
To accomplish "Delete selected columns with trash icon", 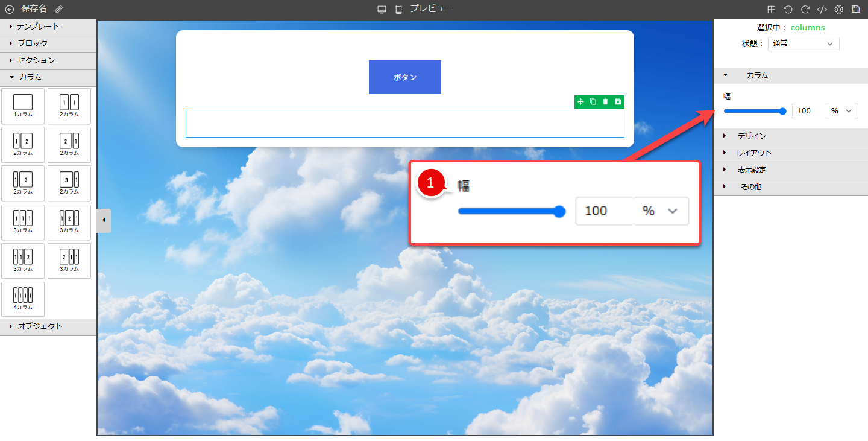I will click(x=605, y=102).
